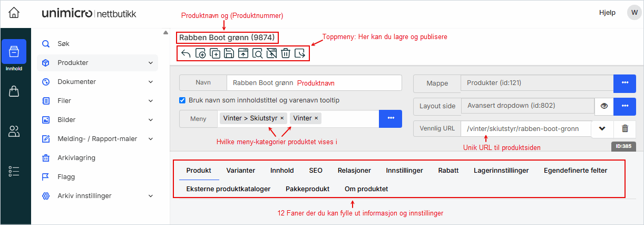Click into the Navn input field
This screenshot has height=225, width=644.
tap(314, 83)
